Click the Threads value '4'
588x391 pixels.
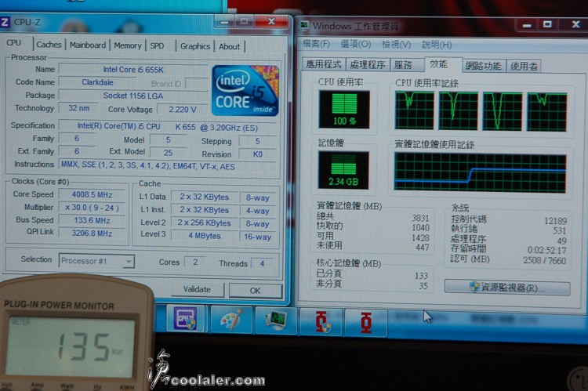pos(262,263)
